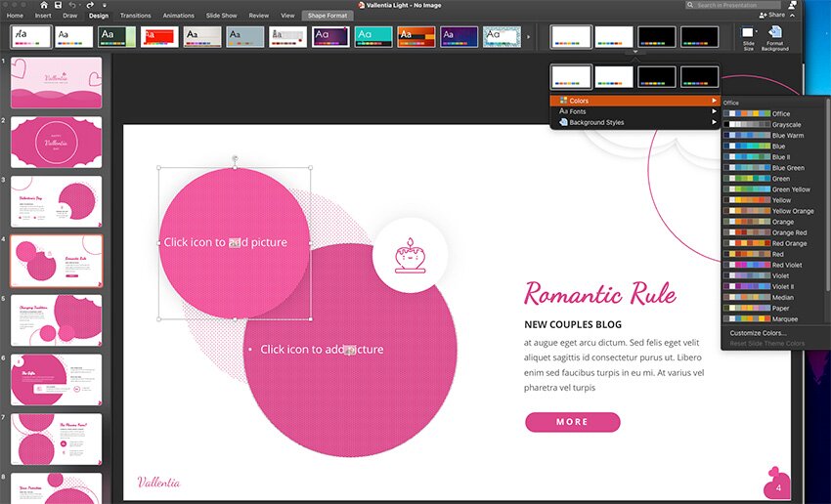Click the MORE button on slide
Screen dimensions: 831x504
[x=572, y=422]
